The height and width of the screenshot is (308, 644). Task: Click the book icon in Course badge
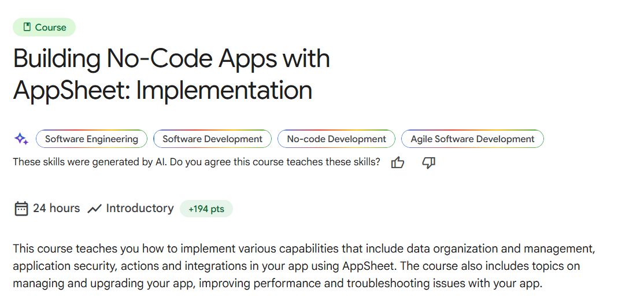tap(27, 27)
